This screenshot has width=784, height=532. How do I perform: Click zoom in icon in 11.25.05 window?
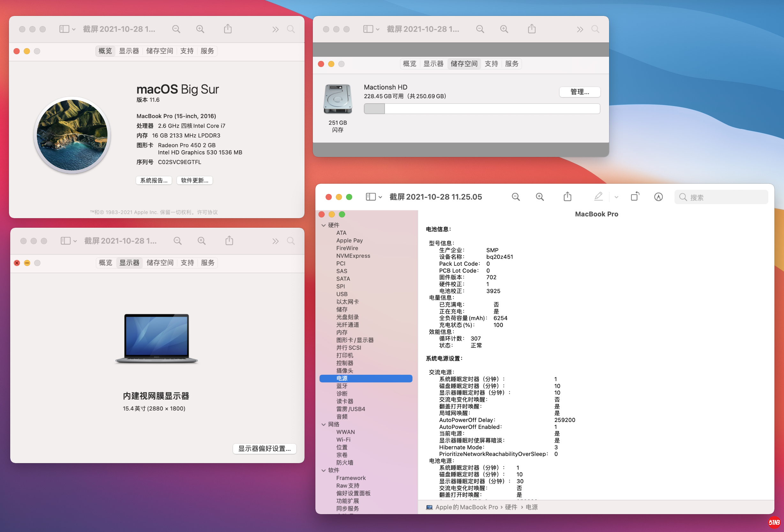[539, 197]
